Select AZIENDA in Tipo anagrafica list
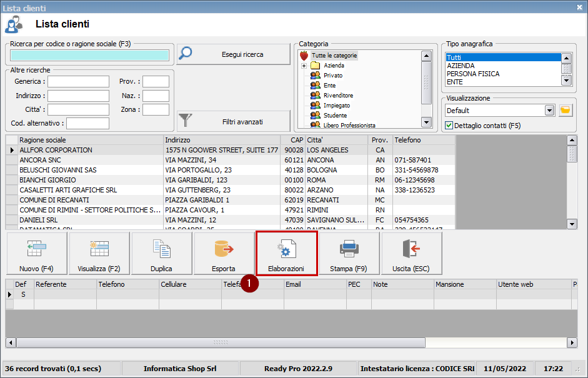The width and height of the screenshot is (588, 378). (503, 66)
